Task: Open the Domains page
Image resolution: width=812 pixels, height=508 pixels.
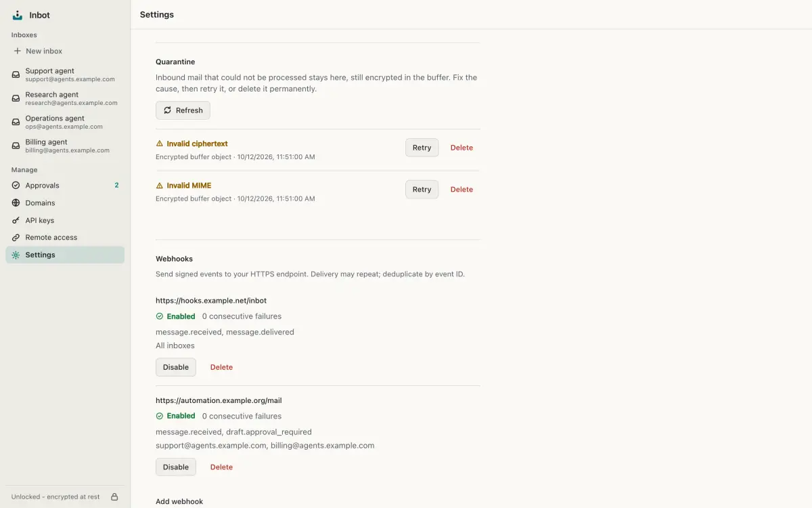Action: (x=65, y=203)
